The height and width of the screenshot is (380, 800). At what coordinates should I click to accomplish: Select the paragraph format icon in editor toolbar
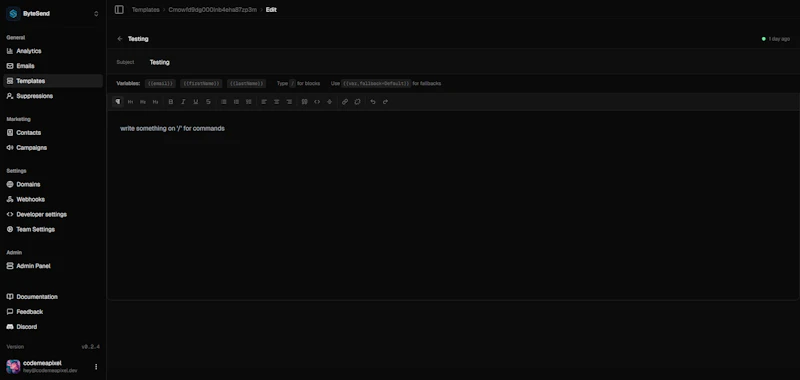[118, 102]
